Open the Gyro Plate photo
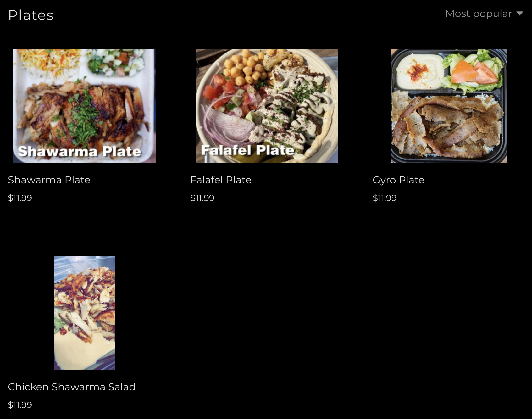 pos(449,106)
